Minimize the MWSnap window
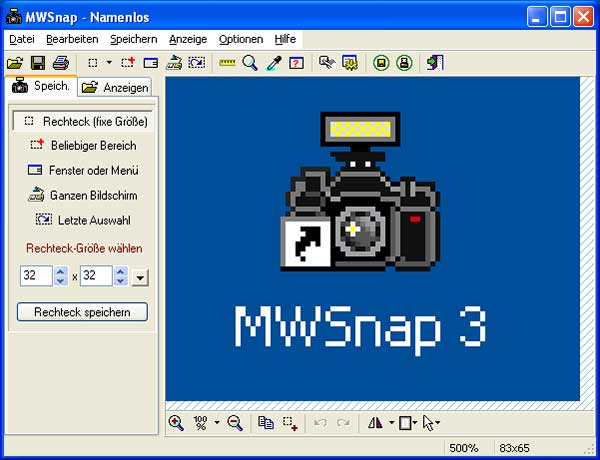Viewport: 600px width, 460px height. pos(536,17)
